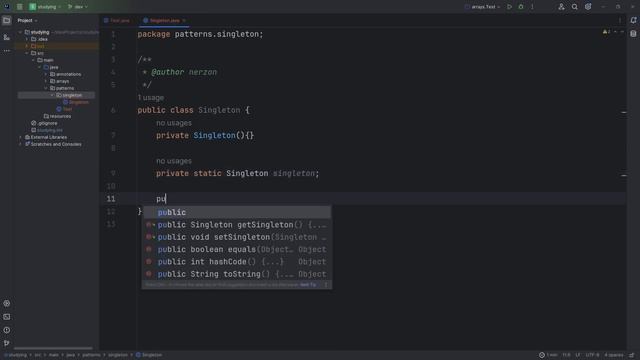Debug the arrays.Test configuration
This screenshot has height=360, width=640.
coord(521,7)
